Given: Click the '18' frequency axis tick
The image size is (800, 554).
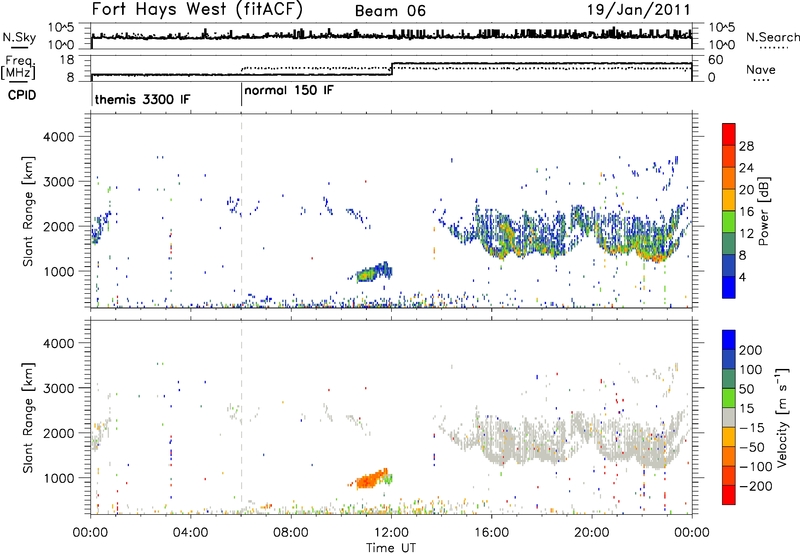Looking at the screenshot, I should [x=68, y=60].
